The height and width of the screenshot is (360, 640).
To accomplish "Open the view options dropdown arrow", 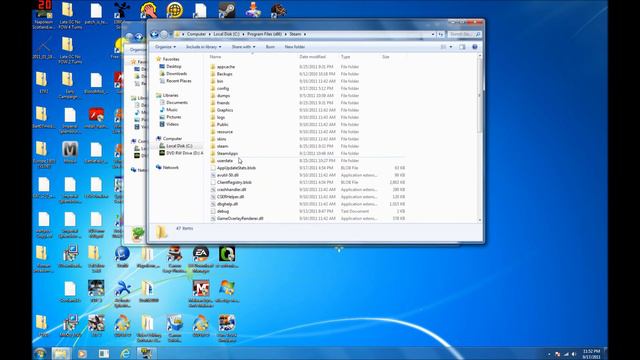I will 451,47.
